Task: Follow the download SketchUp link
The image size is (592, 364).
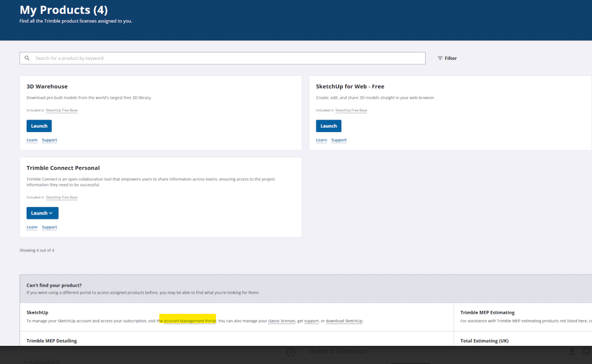Action: (x=344, y=321)
